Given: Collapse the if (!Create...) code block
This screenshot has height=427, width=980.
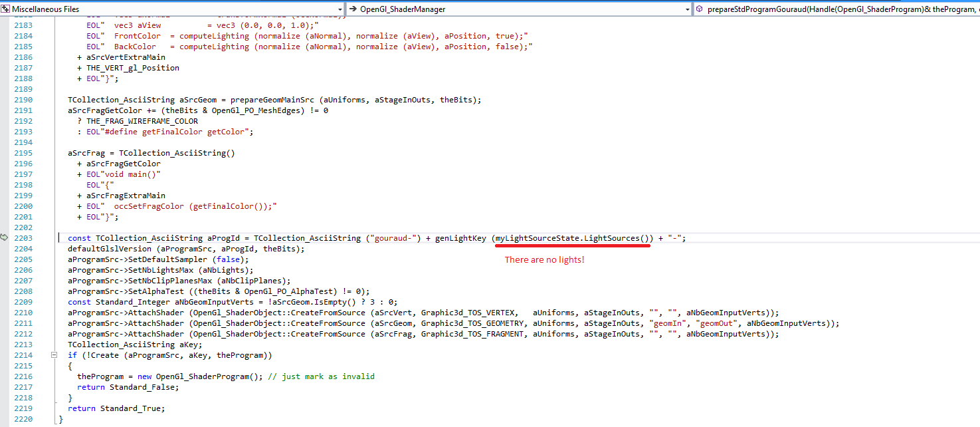Looking at the screenshot, I should point(54,355).
